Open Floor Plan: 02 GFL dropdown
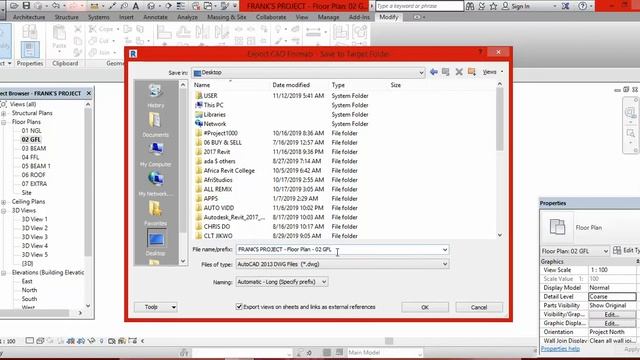The height and width of the screenshot is (360, 640). pos(575,251)
